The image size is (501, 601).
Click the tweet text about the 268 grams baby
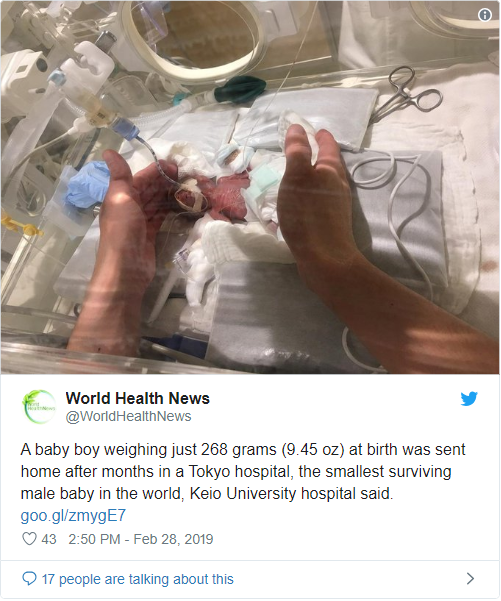pos(243,471)
